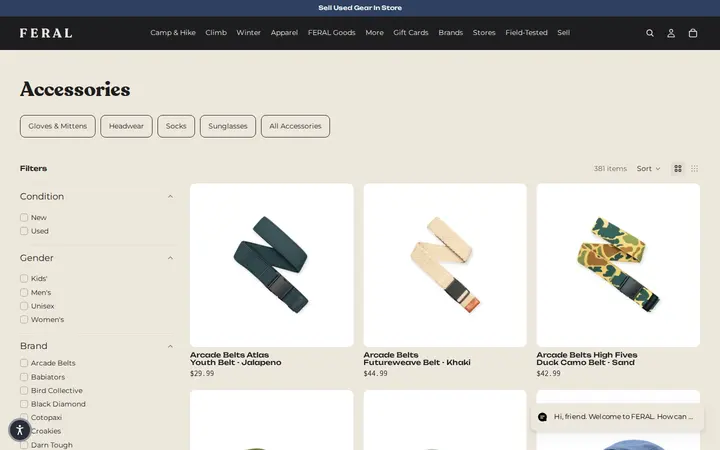This screenshot has height=450, width=720.
Task: Check the Used condition filter
Action: pos(24,231)
